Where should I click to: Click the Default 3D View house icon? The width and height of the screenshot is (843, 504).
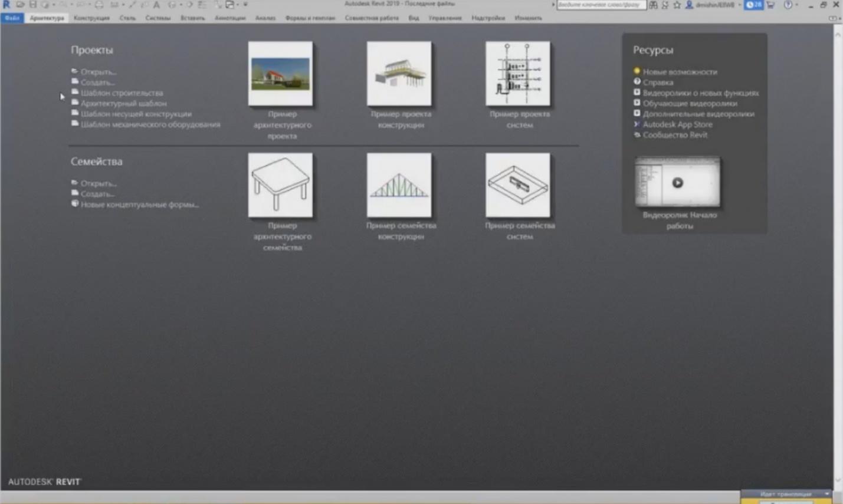coord(172,5)
